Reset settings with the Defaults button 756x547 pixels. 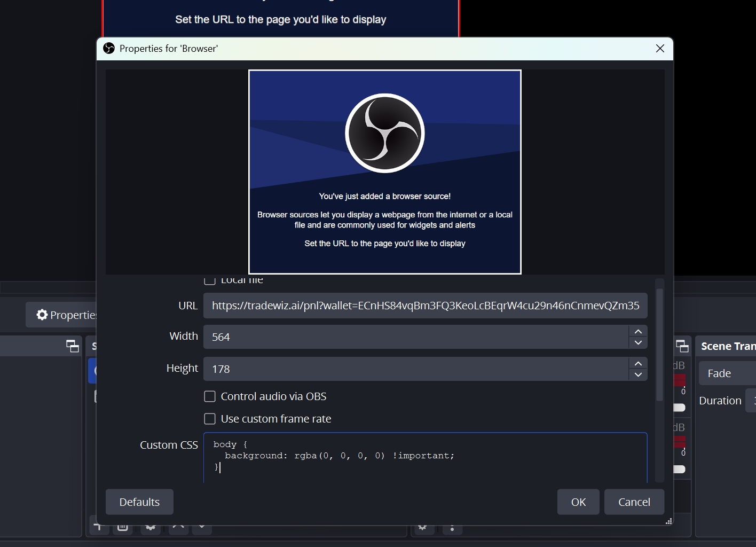(139, 502)
